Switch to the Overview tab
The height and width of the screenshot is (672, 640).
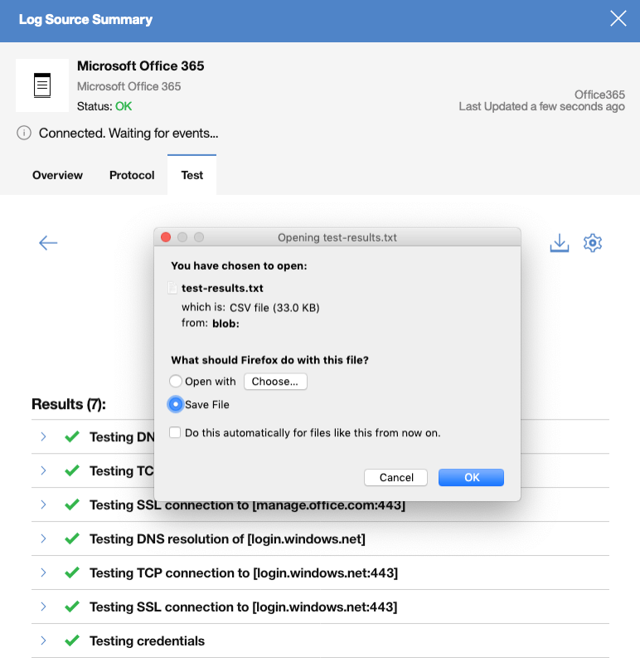coord(57,175)
